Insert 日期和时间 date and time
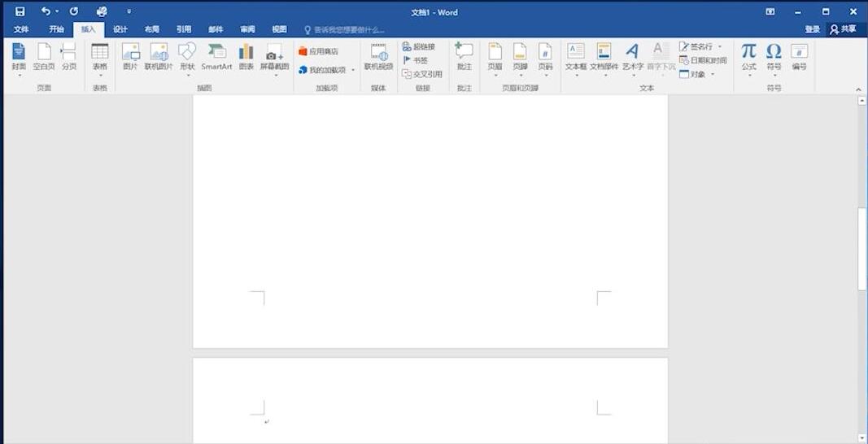 pyautogui.click(x=703, y=60)
